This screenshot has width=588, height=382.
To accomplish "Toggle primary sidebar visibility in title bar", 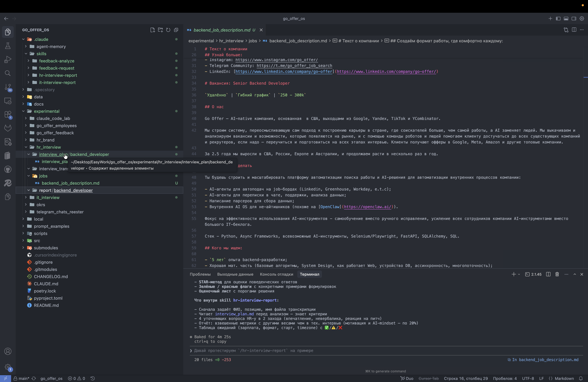I will click(558, 18).
